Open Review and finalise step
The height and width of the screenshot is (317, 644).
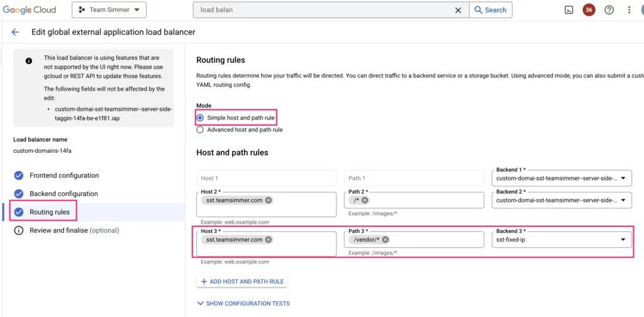click(74, 230)
